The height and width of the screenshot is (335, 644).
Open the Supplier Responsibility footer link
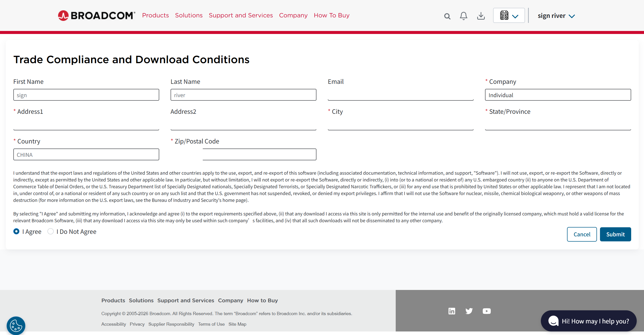(171, 324)
